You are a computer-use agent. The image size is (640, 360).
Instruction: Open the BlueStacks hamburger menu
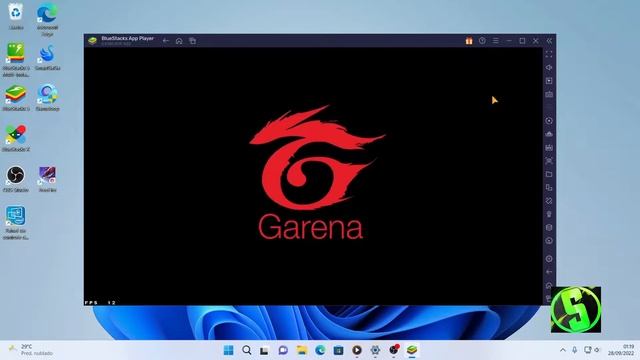(496, 41)
